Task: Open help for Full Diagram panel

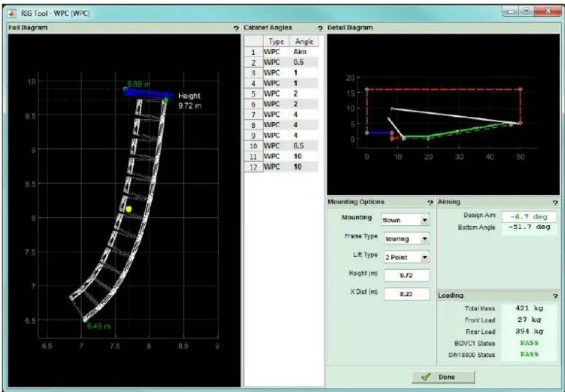Action: pos(236,29)
